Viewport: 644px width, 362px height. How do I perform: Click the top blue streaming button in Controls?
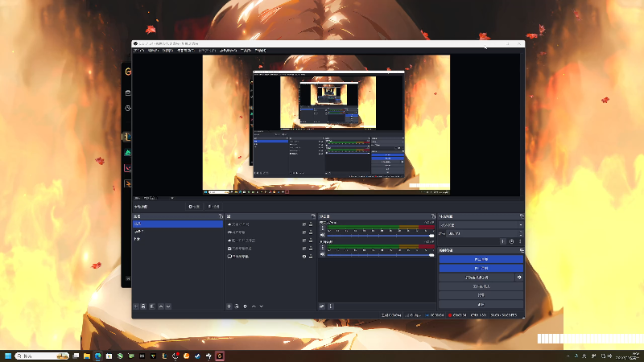pyautogui.click(x=481, y=259)
